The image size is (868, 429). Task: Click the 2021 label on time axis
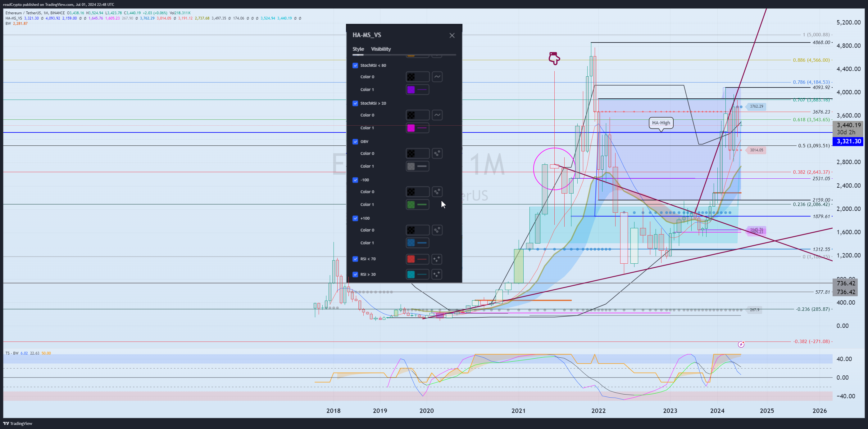[518, 411]
